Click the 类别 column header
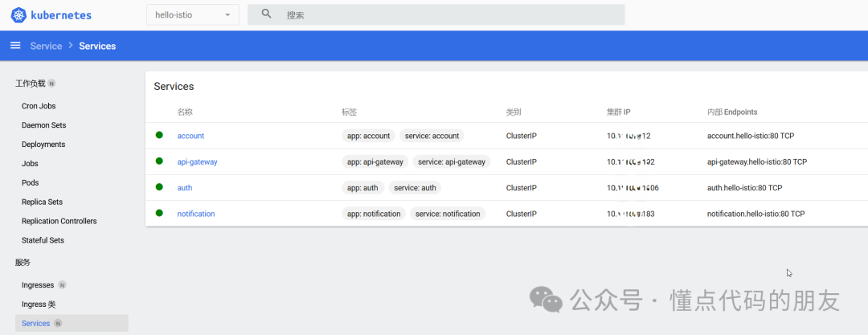This screenshot has width=868, height=335. [514, 112]
